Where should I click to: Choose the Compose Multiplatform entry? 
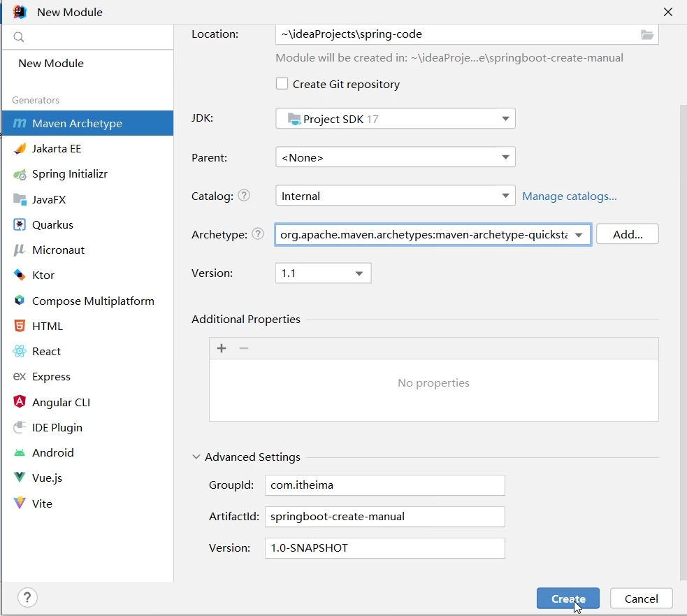click(87, 301)
